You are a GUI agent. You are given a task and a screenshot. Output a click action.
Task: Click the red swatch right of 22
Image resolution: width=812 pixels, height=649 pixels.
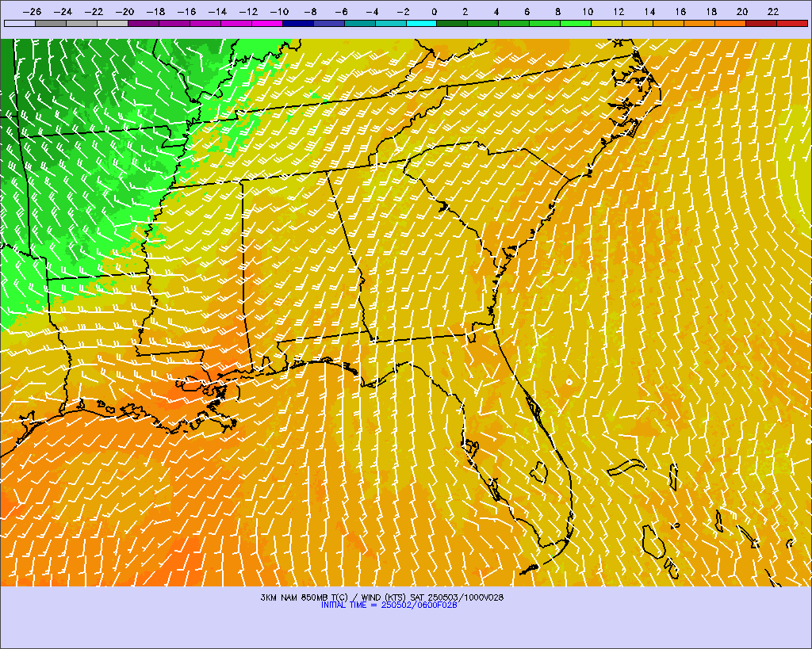[x=792, y=23]
